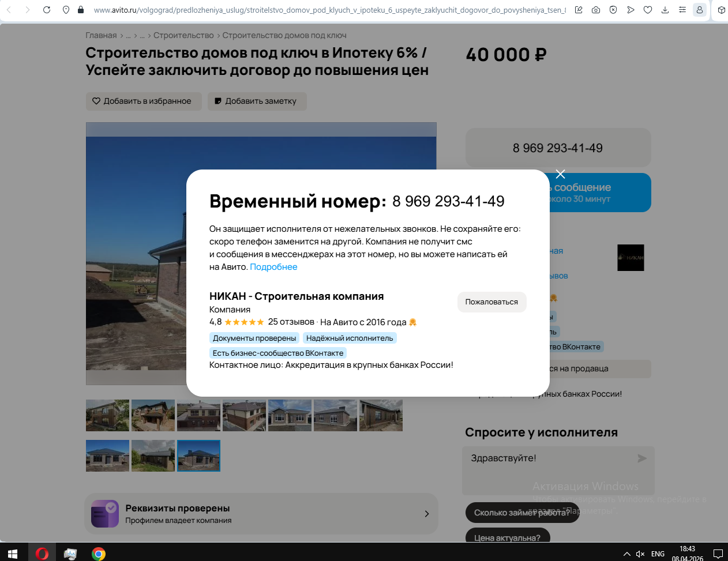
Task: Click the 'Реквизиты проверены' shield icon
Action: tap(104, 514)
